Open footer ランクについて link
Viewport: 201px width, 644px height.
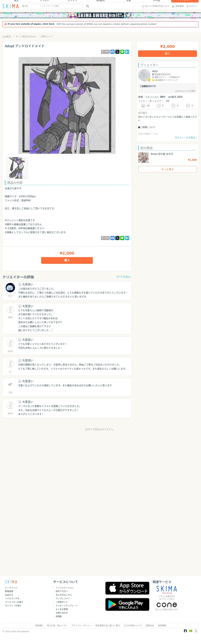pos(63,598)
